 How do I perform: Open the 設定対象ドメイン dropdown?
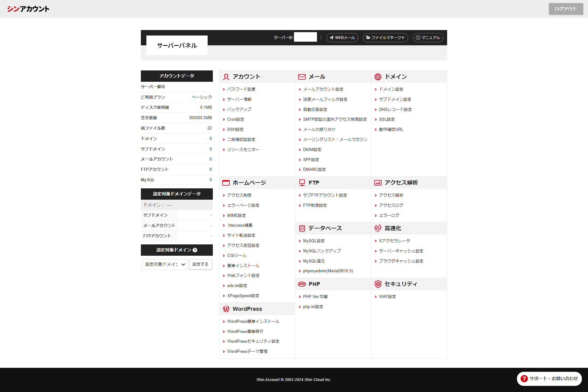point(165,264)
